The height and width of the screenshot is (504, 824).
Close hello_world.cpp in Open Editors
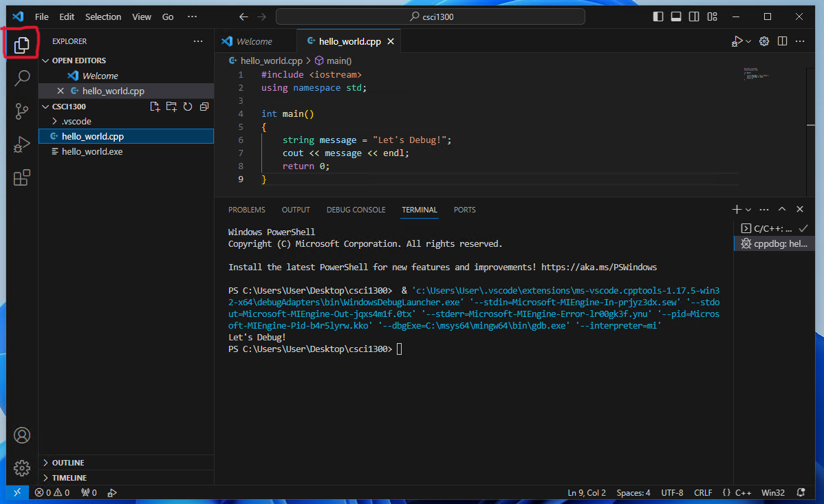click(x=61, y=91)
